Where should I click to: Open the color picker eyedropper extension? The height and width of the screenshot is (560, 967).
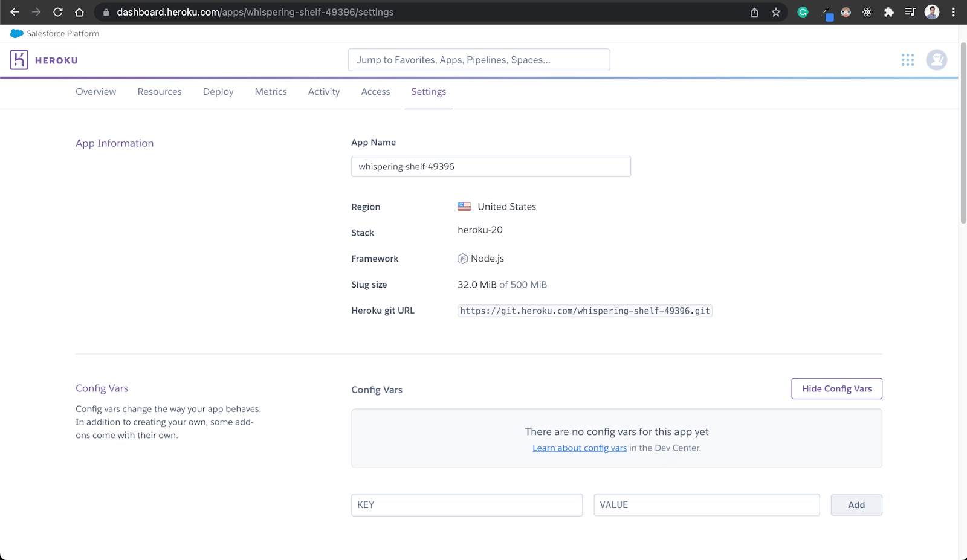tap(826, 13)
